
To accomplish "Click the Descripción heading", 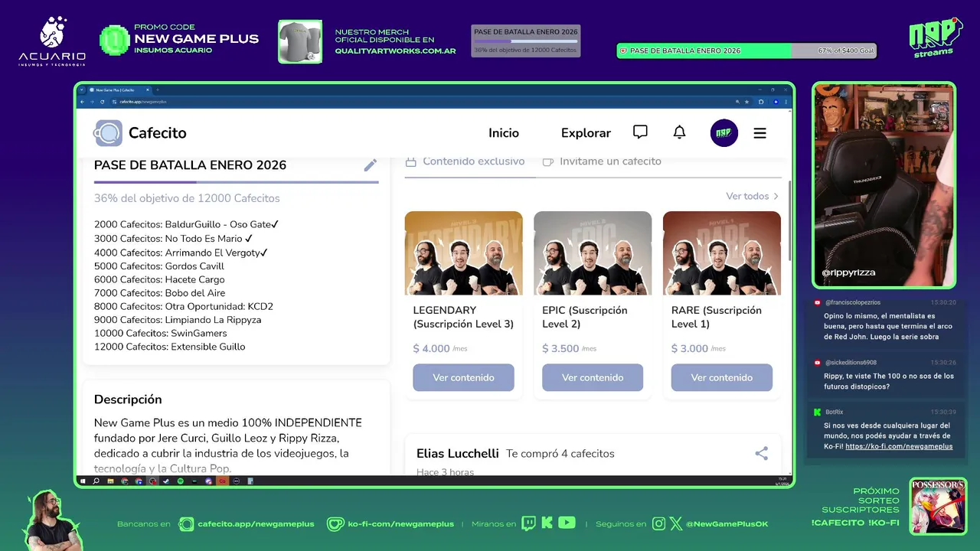I will click(128, 399).
